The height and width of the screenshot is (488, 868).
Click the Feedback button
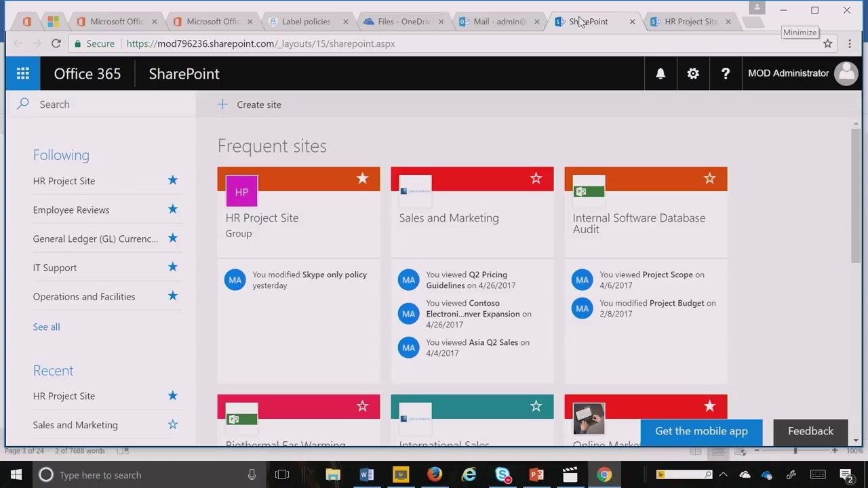tap(810, 431)
